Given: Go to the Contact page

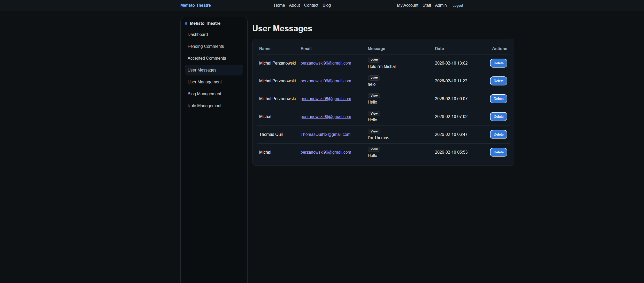Looking at the screenshot, I should 311,5.
